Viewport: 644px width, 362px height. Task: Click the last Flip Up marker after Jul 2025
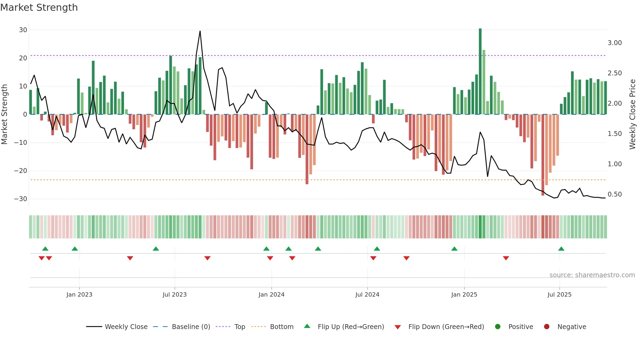[561, 249]
